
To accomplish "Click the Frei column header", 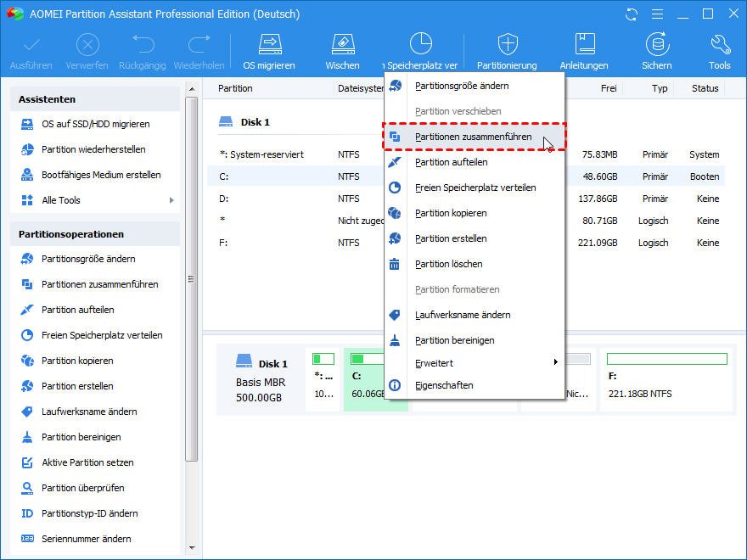I will (x=609, y=88).
